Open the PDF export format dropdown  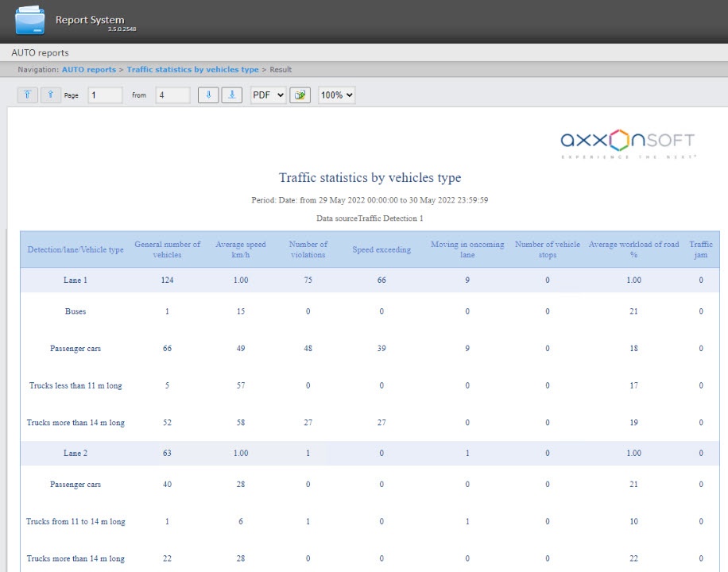(268, 95)
